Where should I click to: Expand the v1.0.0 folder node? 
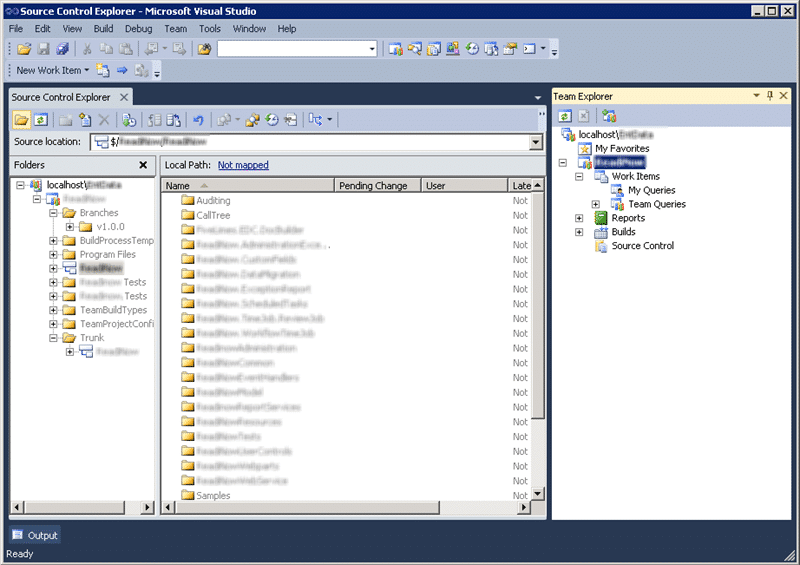pyautogui.click(x=70, y=227)
